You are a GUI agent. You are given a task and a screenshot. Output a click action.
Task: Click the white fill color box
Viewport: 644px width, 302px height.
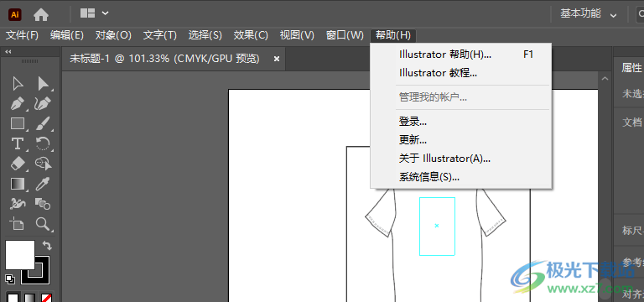pos(20,255)
